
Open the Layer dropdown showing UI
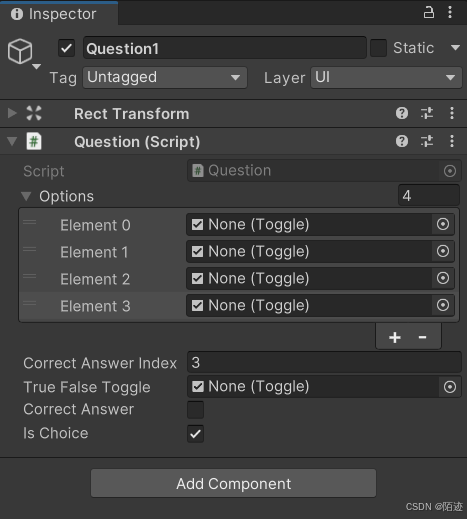(386, 78)
